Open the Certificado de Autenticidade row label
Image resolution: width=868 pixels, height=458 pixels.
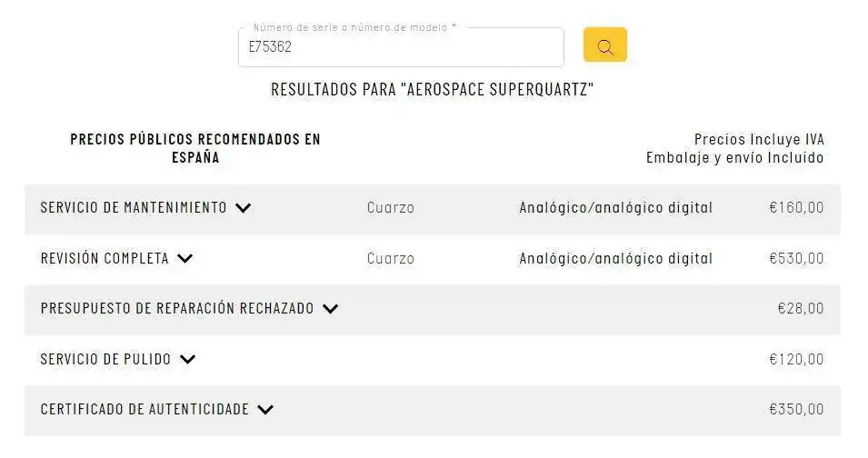pos(145,409)
